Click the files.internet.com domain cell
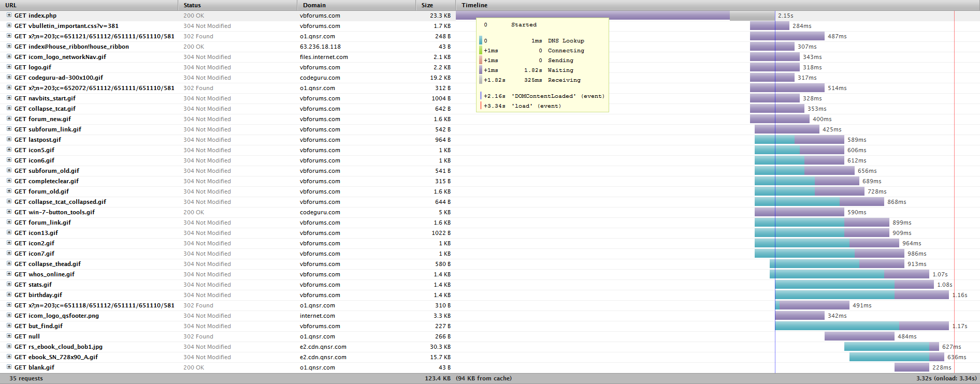The width and height of the screenshot is (980, 384). [x=324, y=57]
